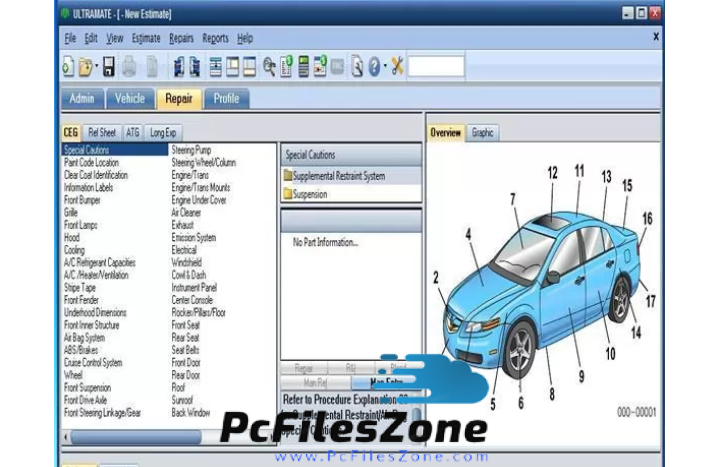Click the category list horizontal scrollbar thumb
This screenshot has width=725, height=467.
point(135,437)
